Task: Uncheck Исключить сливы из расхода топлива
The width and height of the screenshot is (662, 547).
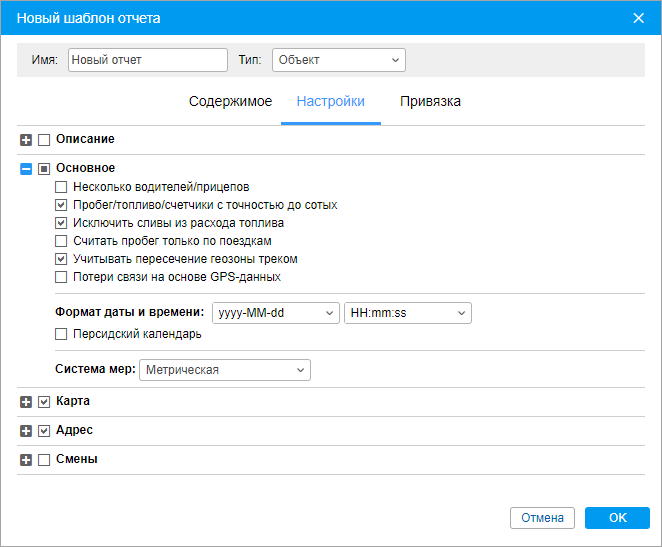Action: coord(61,223)
